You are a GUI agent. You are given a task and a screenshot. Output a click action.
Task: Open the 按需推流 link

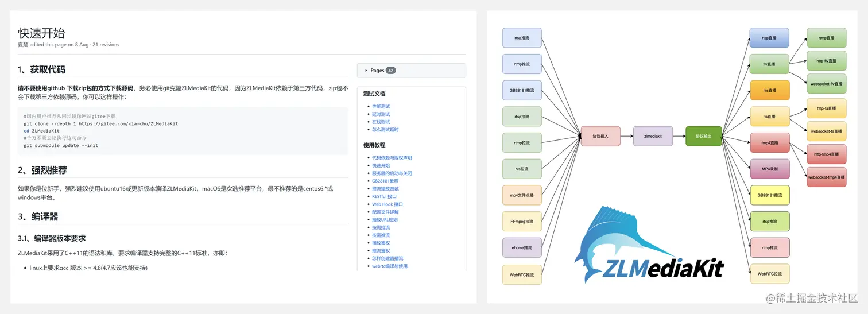[381, 235]
